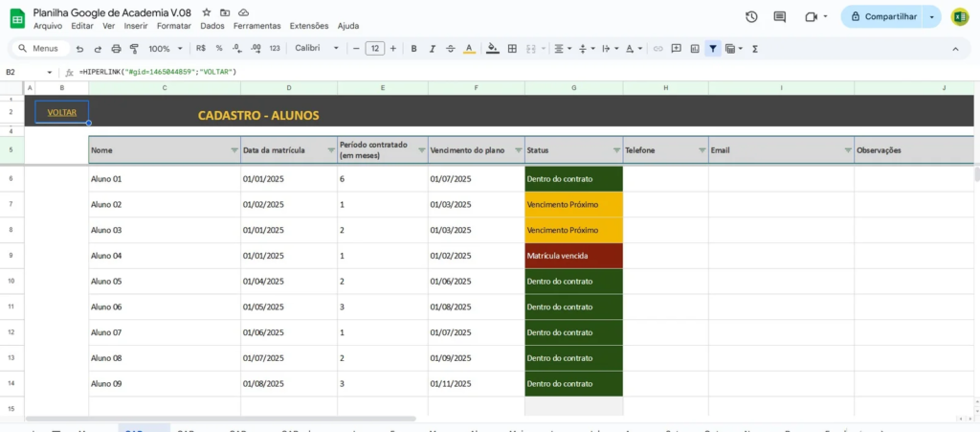The height and width of the screenshot is (432, 980).
Task: Toggle italic text formatting
Action: [433, 49]
